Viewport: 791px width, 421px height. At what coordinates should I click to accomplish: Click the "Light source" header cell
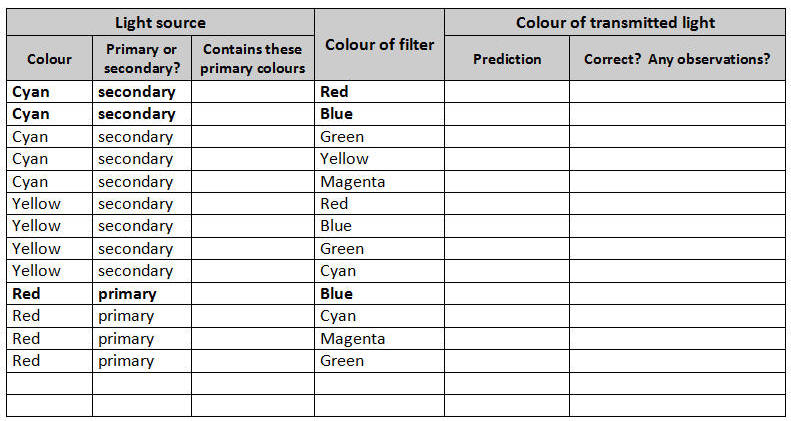point(160,22)
